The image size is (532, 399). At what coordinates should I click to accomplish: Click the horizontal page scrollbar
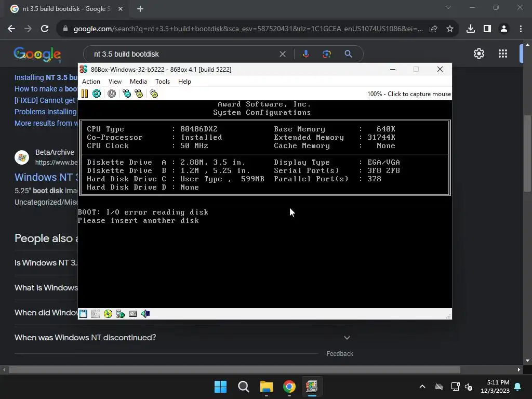pos(234,369)
